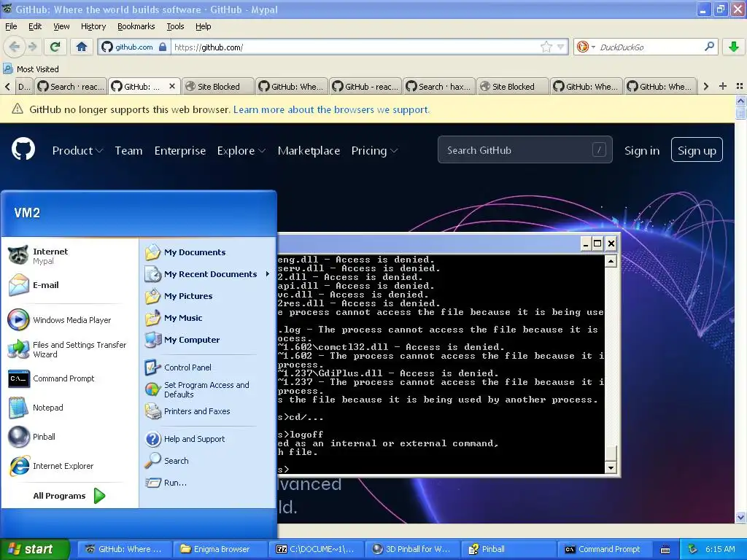Open the Explore dropdown on GitHub
747x560 pixels.
[241, 150]
